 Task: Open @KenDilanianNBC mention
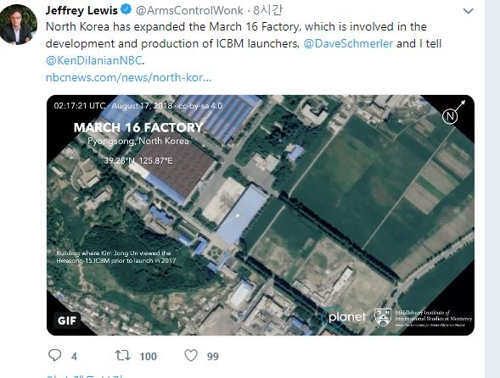(94, 61)
